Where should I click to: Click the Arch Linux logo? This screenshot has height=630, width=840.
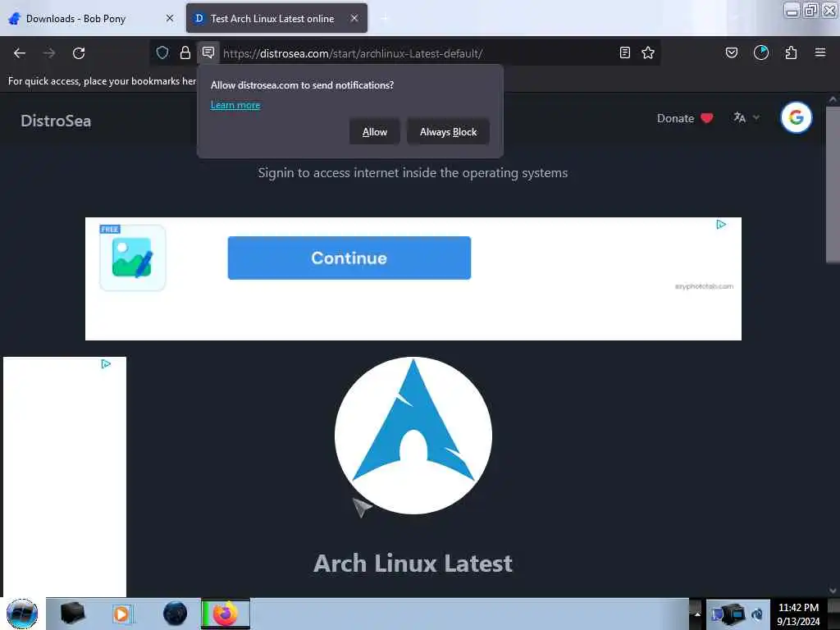pyautogui.click(x=413, y=436)
